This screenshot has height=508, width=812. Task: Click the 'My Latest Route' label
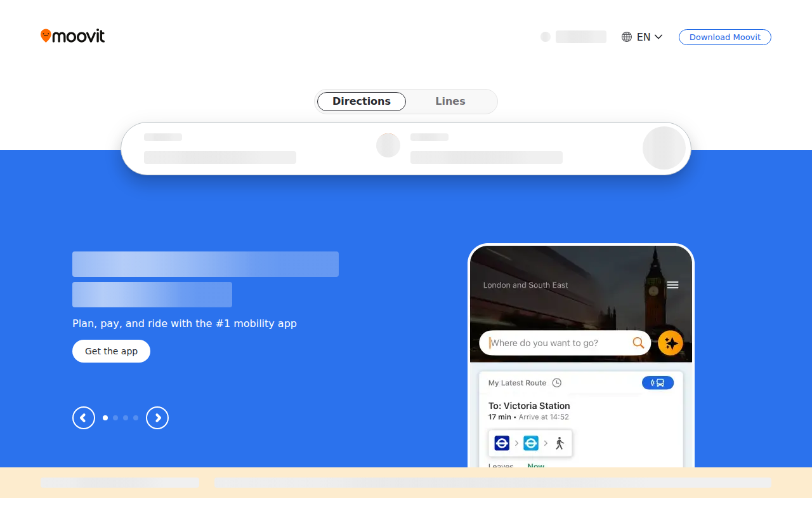coord(517,383)
